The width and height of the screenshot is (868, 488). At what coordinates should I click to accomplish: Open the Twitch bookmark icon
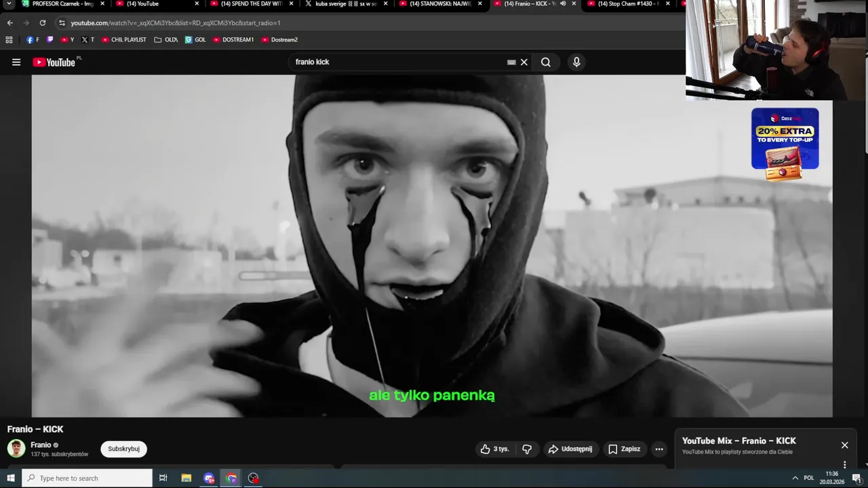pos(50,40)
